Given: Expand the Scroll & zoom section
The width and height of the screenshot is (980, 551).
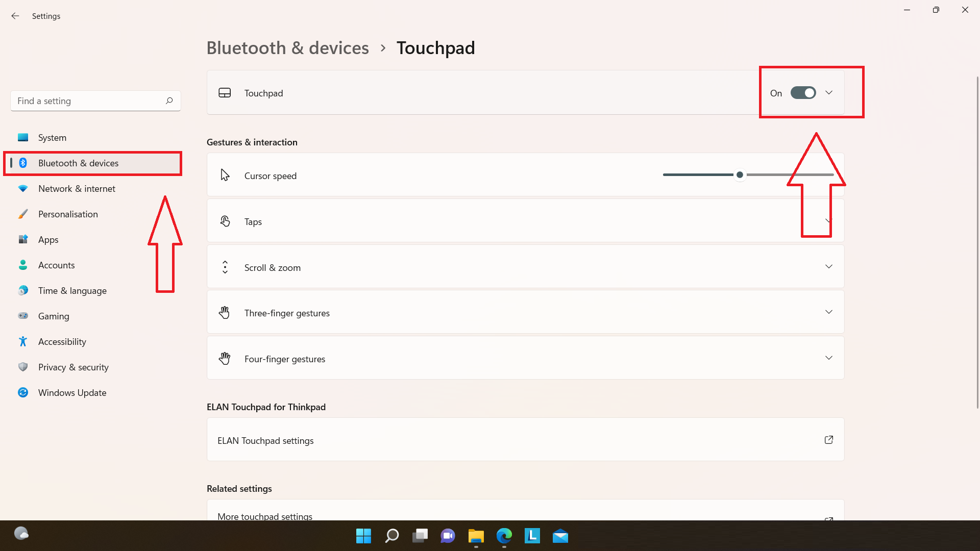Looking at the screenshot, I should click(828, 267).
